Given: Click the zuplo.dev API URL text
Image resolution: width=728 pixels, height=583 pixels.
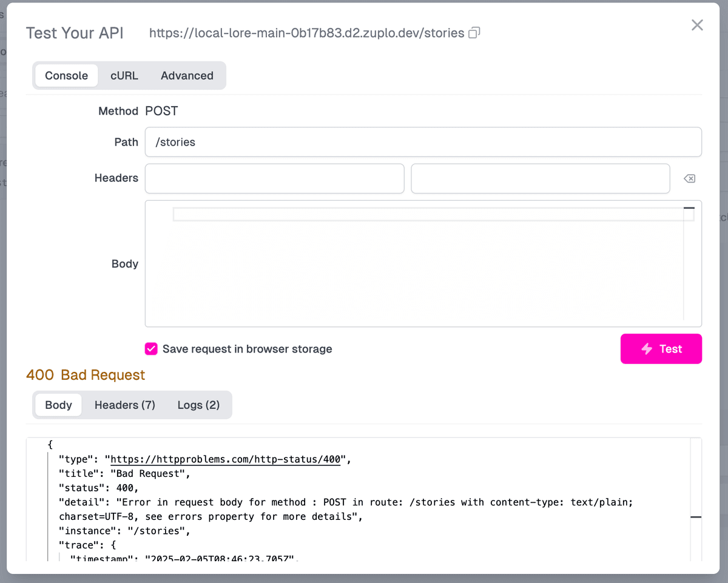Looking at the screenshot, I should 307,33.
